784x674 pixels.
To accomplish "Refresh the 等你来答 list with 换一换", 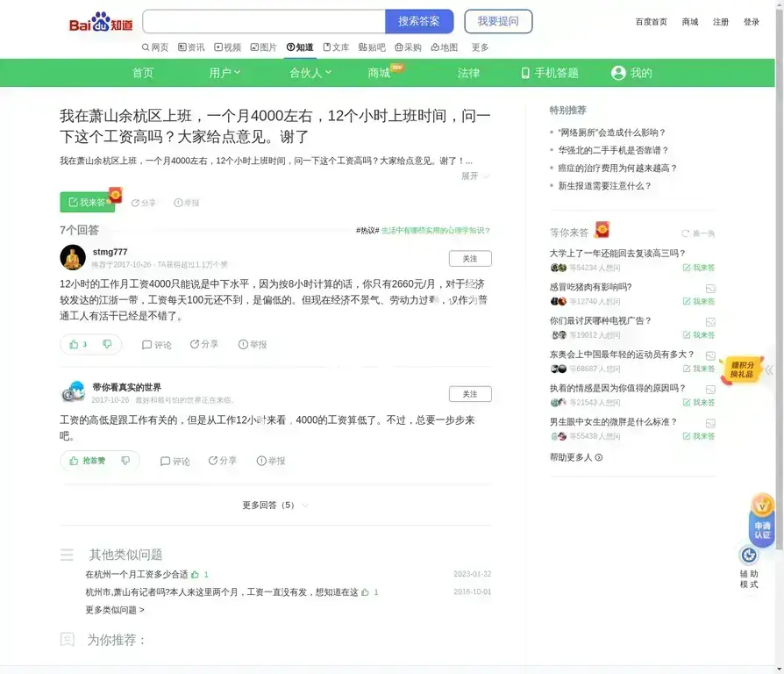I will pos(699,233).
